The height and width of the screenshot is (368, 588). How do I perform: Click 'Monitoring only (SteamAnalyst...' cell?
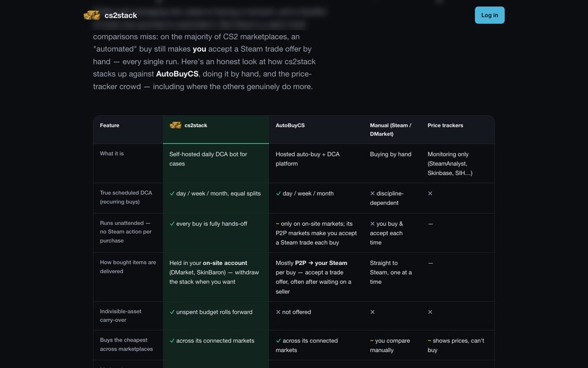coord(450,164)
